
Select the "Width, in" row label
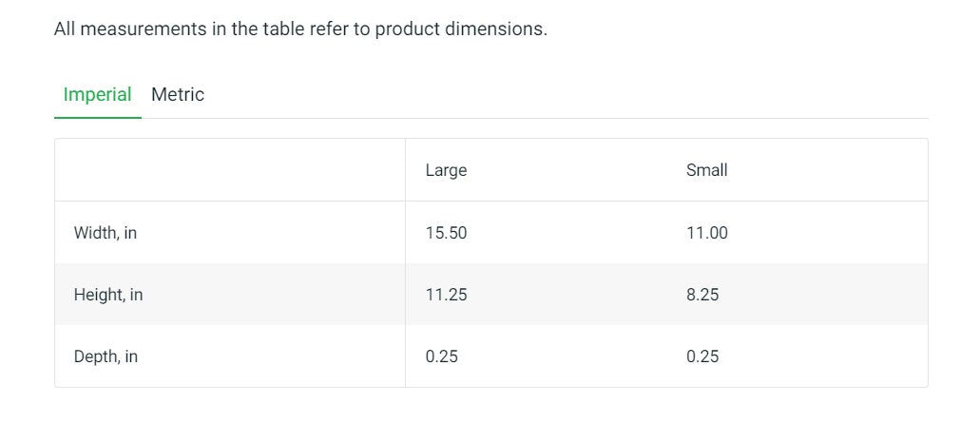click(x=106, y=233)
